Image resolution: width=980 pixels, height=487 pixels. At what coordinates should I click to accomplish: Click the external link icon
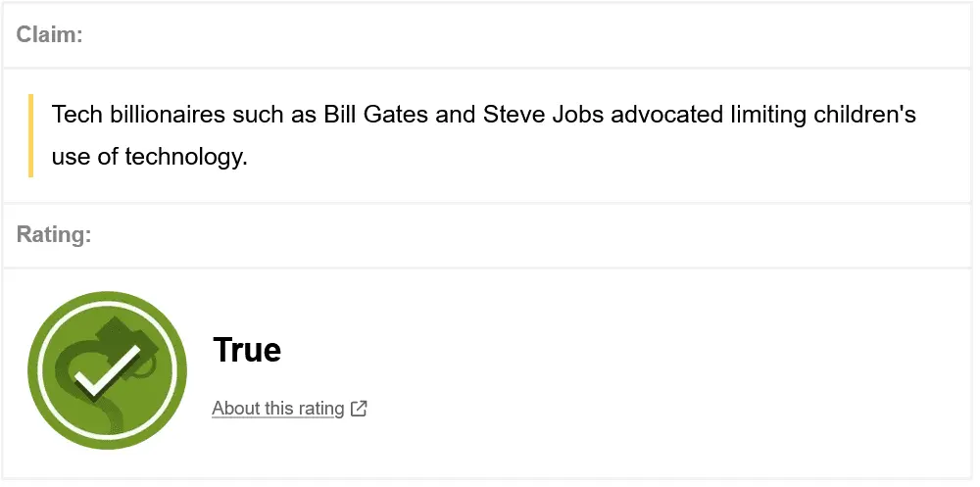pyautogui.click(x=360, y=409)
